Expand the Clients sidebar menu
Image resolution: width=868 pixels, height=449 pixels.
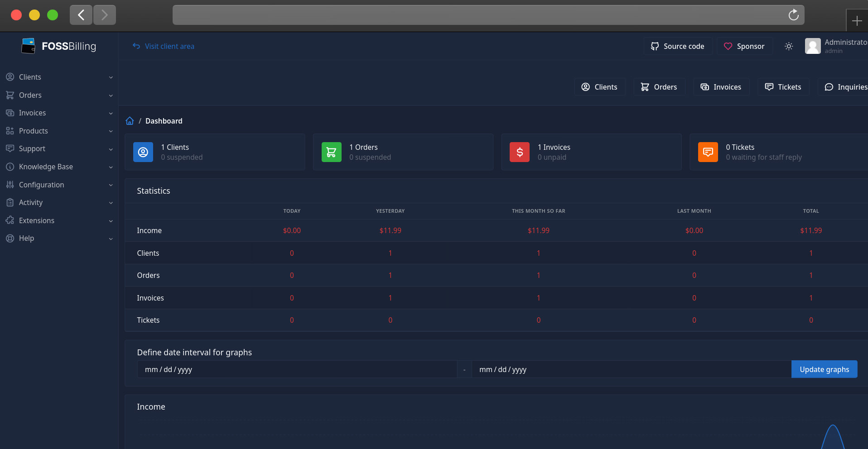[59, 77]
